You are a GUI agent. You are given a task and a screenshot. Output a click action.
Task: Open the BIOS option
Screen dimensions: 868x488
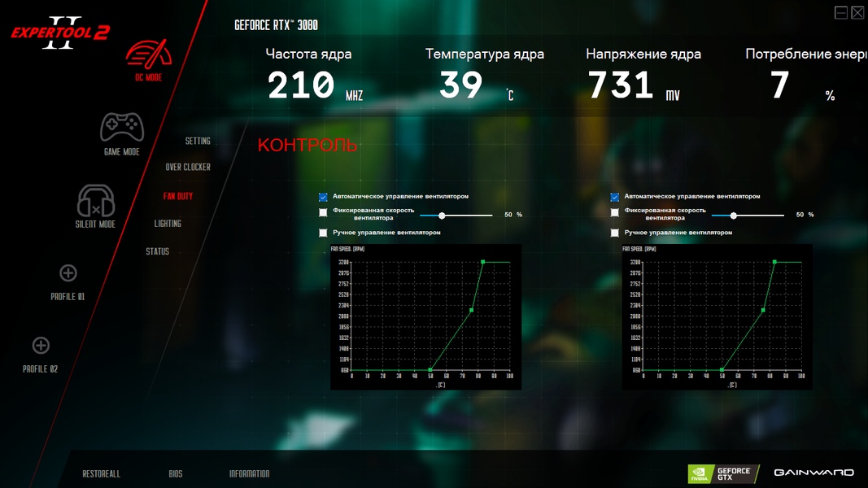(176, 474)
